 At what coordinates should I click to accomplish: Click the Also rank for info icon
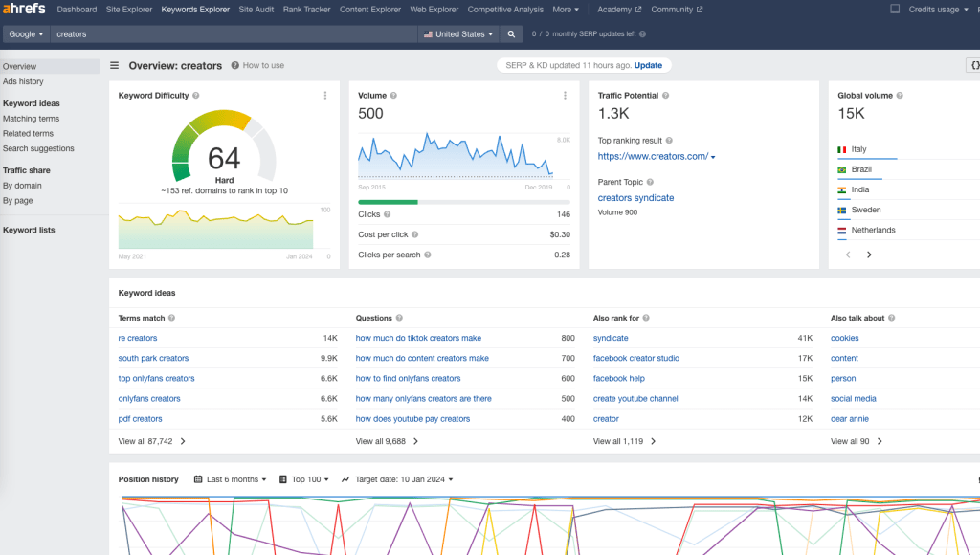click(x=646, y=318)
